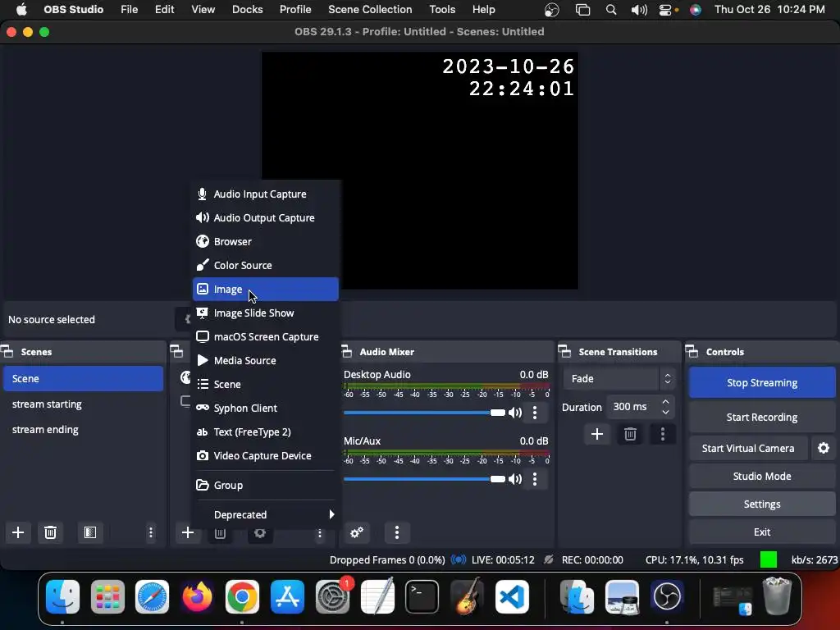Screen dimensions: 840x630
Task: Select Image from add source menu
Action: coord(265,290)
